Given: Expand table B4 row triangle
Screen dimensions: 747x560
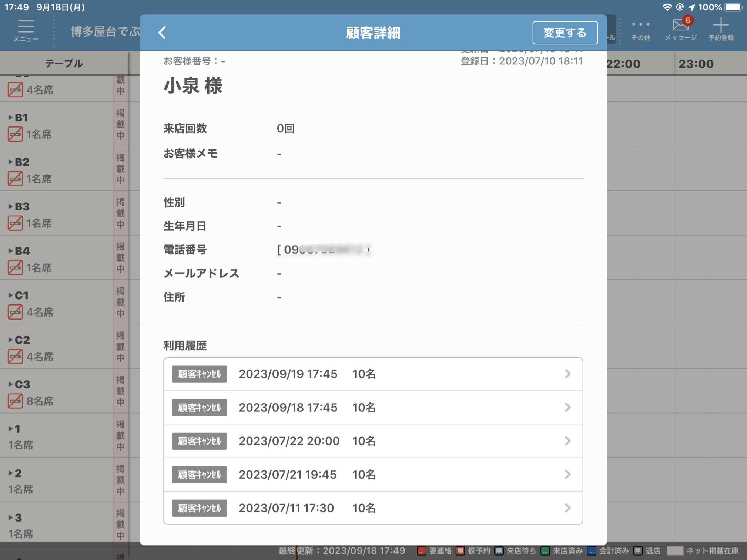Looking at the screenshot, I should [10, 251].
